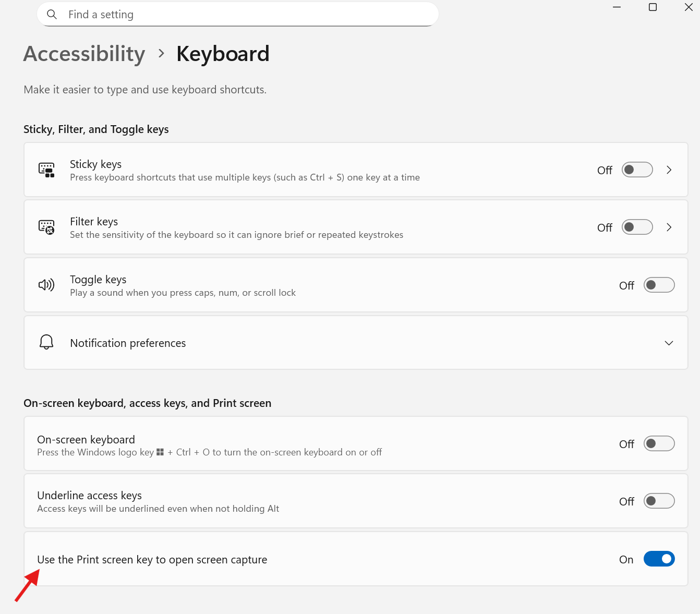Click the Toggle keys speaker icon
This screenshot has height=614, width=700.
(46, 285)
